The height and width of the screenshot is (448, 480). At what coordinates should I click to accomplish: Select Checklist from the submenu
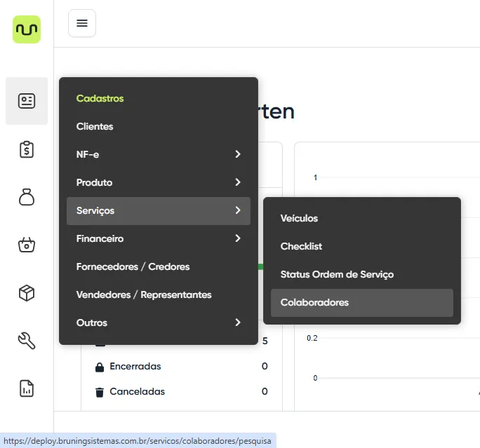(x=301, y=246)
